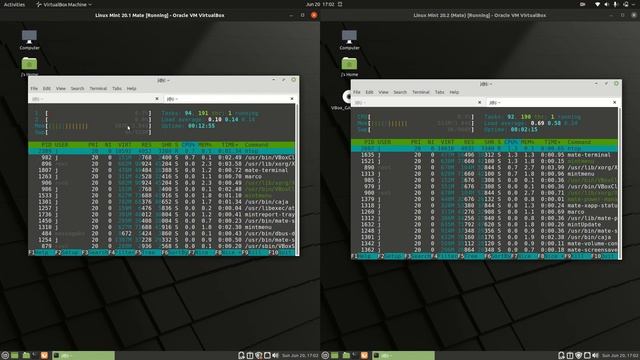The height and width of the screenshot is (360, 640).
Task: Open the Edit menu in the left terminal
Action: tap(47, 89)
